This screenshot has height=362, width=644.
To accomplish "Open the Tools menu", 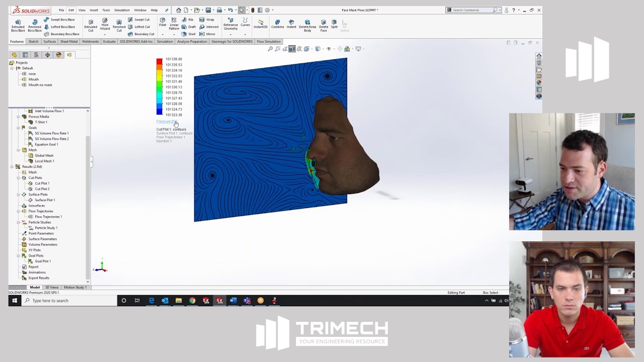I will pyautogui.click(x=106, y=10).
